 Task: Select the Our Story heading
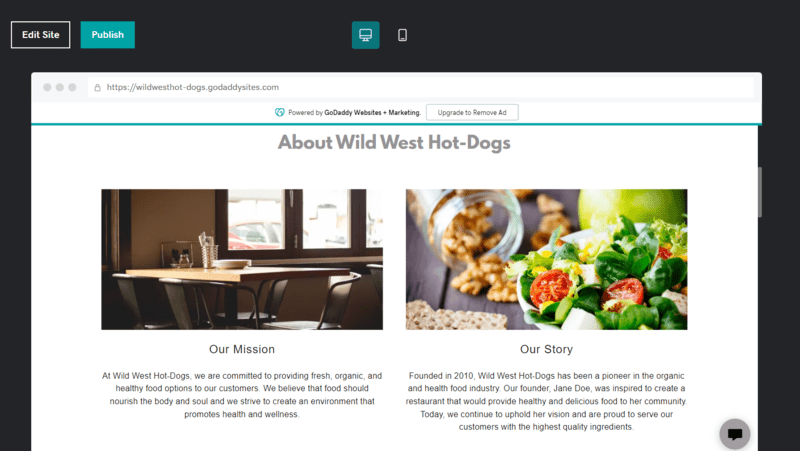coord(546,349)
